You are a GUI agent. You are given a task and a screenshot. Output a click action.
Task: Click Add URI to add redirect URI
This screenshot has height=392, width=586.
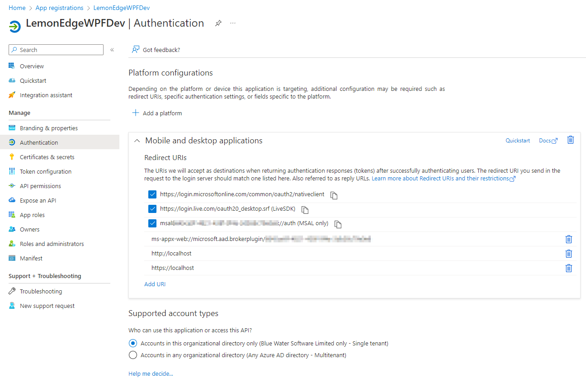click(155, 284)
